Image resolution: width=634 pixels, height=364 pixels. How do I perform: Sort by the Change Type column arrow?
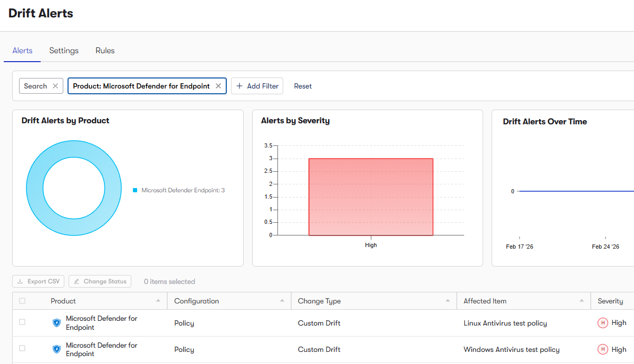click(448, 301)
